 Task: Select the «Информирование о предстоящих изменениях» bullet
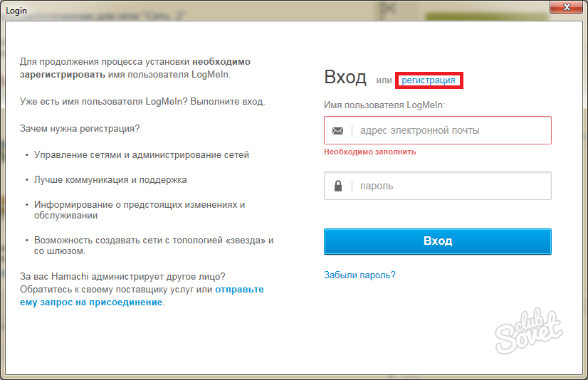click(139, 205)
